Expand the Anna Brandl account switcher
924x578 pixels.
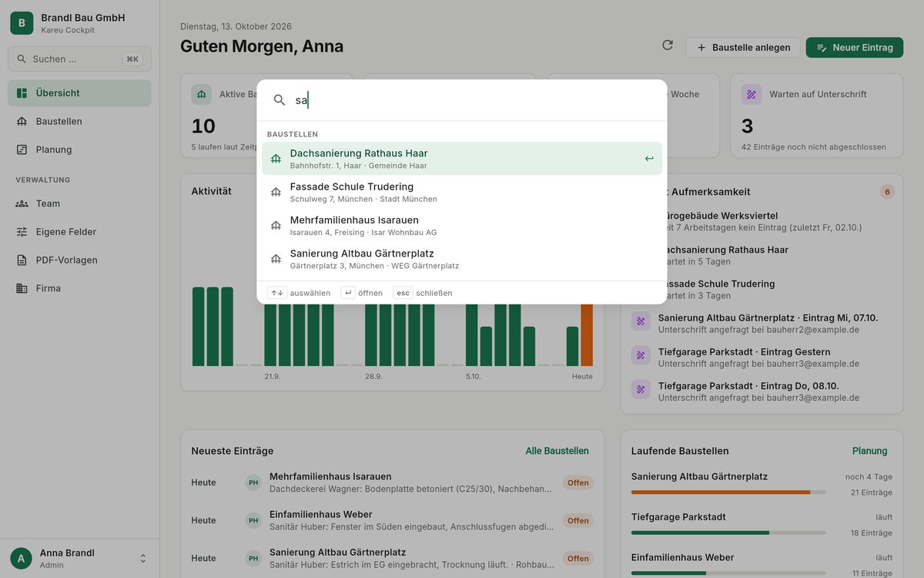pos(142,558)
